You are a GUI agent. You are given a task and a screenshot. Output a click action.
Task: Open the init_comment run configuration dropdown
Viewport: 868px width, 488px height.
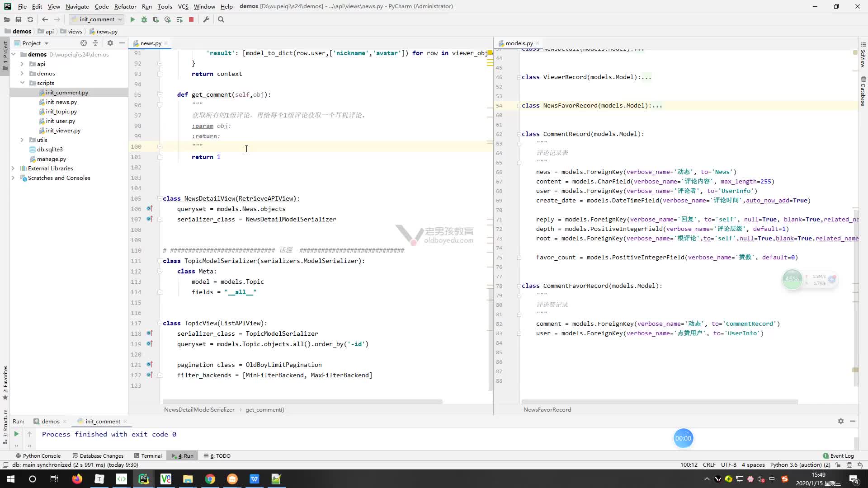click(x=97, y=19)
